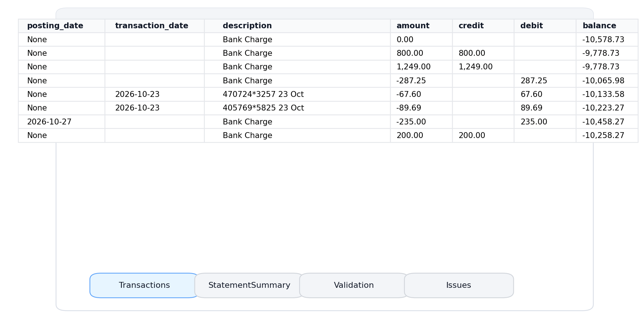Click the credit cell 200.00

[483, 135]
